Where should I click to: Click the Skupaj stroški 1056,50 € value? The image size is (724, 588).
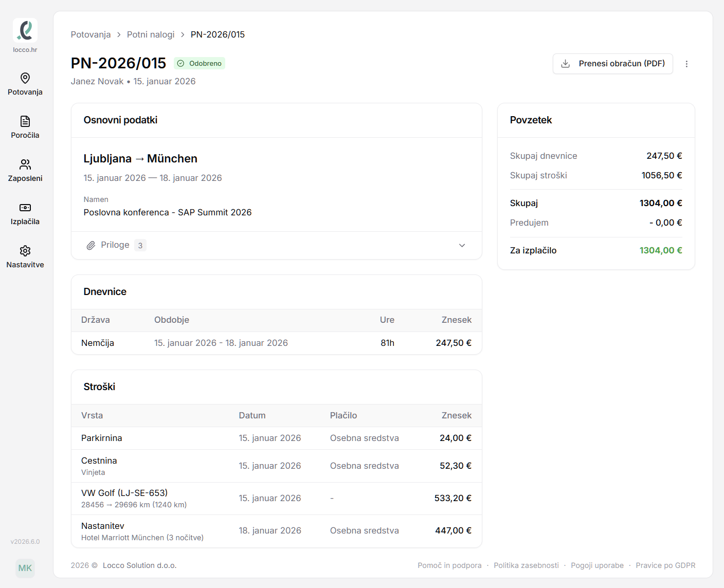(x=662, y=175)
